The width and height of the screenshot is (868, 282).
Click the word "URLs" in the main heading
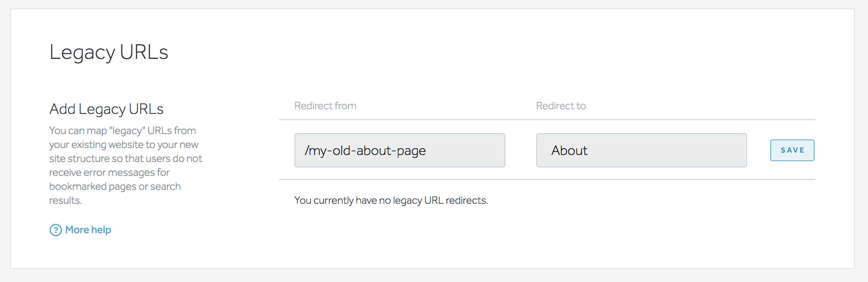[x=144, y=52]
